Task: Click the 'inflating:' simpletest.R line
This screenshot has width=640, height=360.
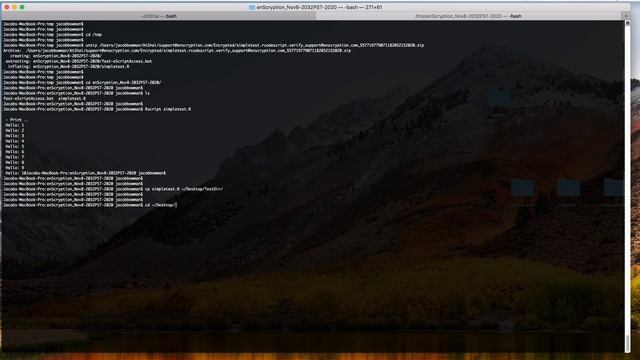Action: tap(68, 67)
